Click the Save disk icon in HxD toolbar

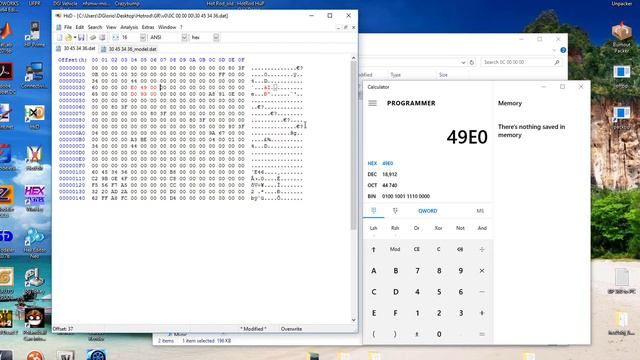pos(81,38)
